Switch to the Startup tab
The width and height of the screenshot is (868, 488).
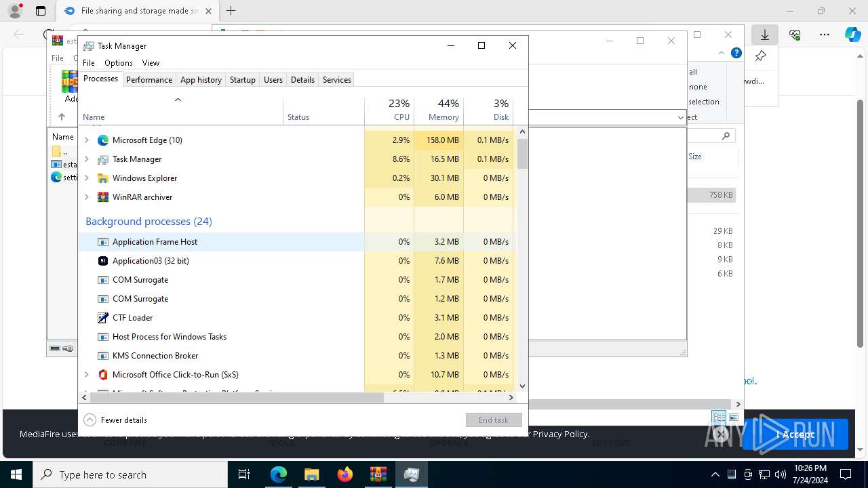point(242,79)
